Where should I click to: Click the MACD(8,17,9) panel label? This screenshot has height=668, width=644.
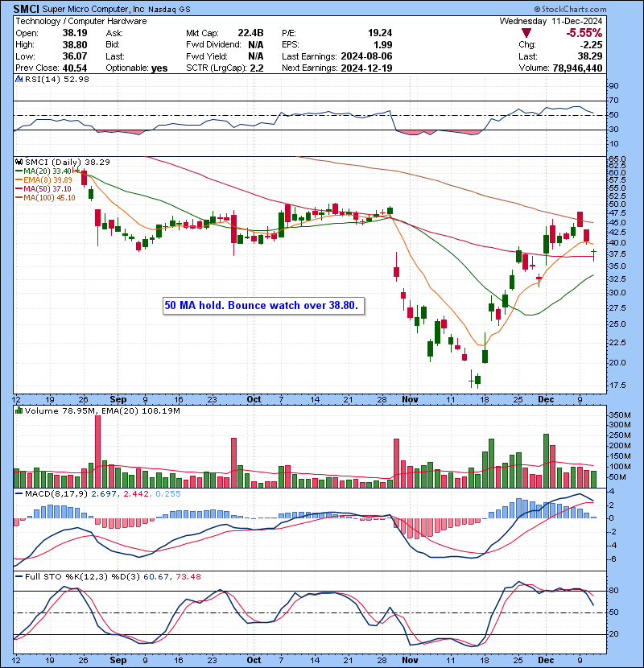[56, 494]
